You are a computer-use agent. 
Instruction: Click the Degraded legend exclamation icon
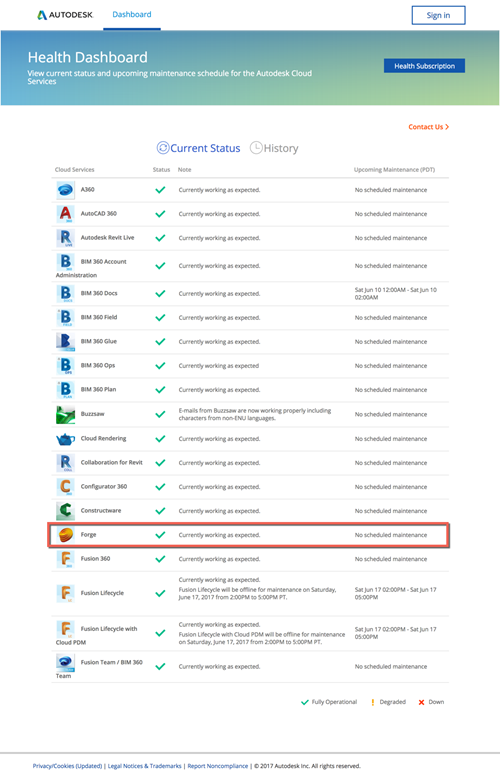[373, 702]
